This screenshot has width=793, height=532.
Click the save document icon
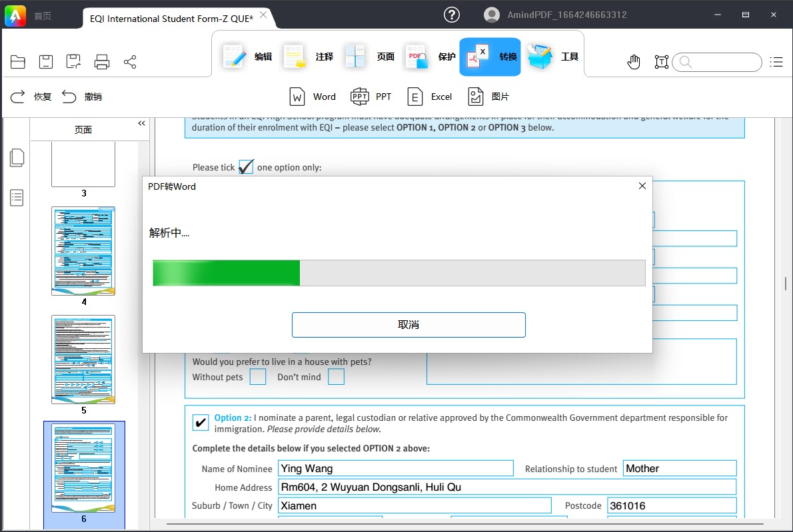pos(45,62)
